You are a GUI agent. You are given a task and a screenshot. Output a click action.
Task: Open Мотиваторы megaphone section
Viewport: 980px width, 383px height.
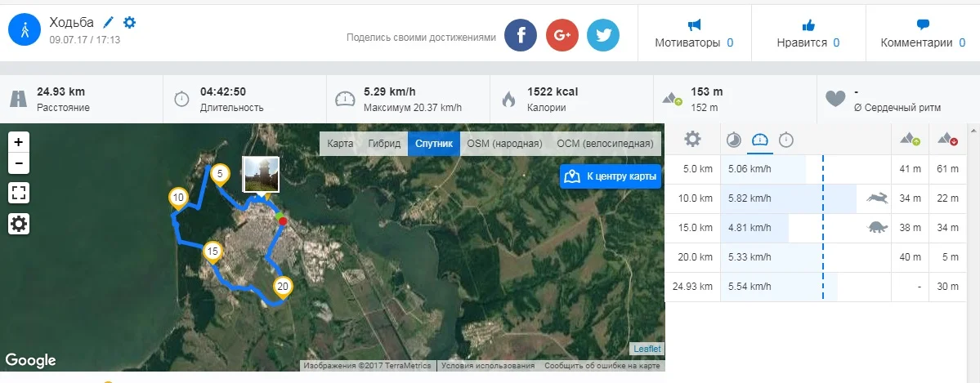[x=694, y=33]
